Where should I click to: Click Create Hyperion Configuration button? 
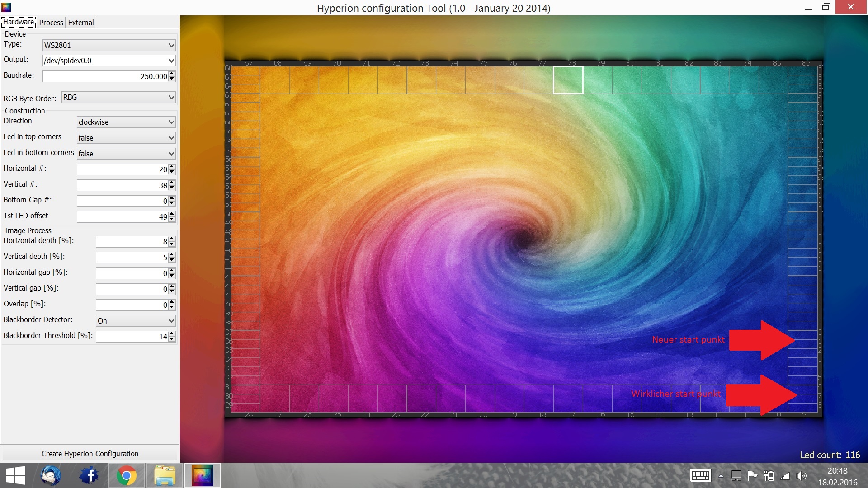[x=90, y=454]
